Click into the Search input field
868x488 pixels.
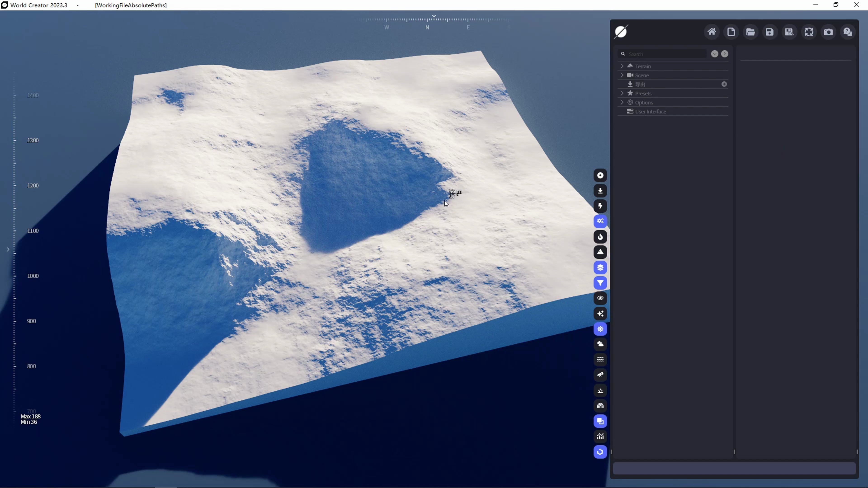pyautogui.click(x=665, y=54)
